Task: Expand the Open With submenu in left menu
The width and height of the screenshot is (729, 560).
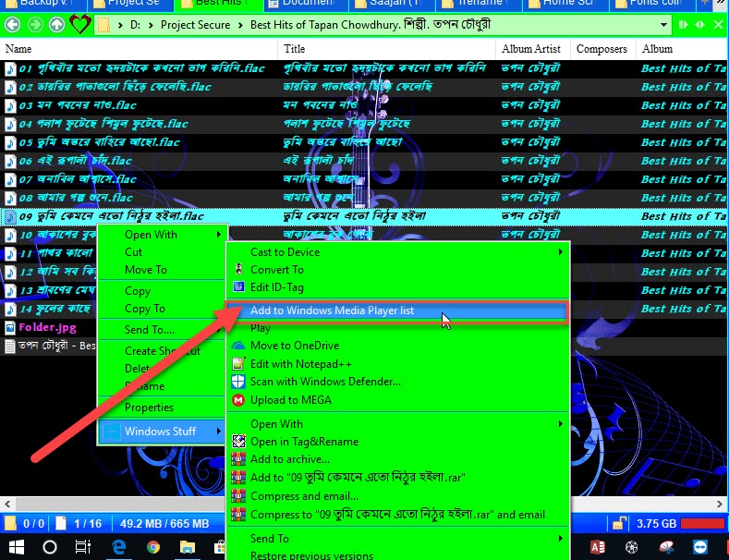Action: coord(218,235)
